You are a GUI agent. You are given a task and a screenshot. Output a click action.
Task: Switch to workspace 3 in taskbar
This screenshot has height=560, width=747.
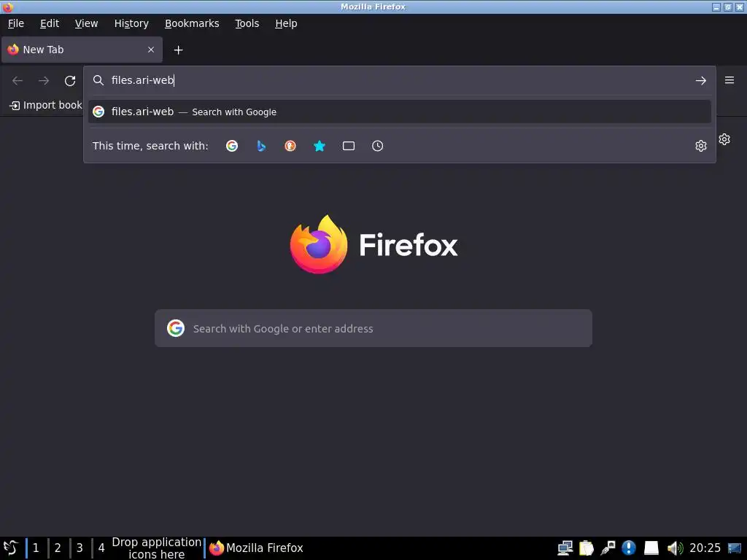[x=80, y=548]
